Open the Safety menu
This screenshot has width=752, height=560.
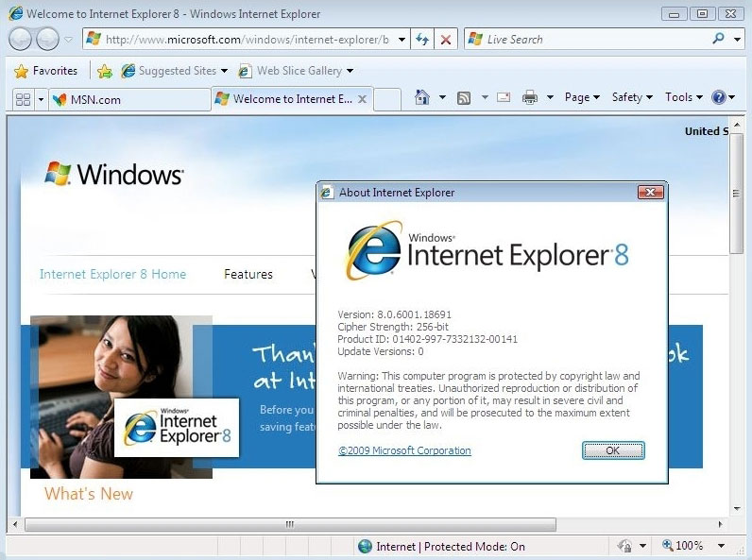pyautogui.click(x=632, y=97)
